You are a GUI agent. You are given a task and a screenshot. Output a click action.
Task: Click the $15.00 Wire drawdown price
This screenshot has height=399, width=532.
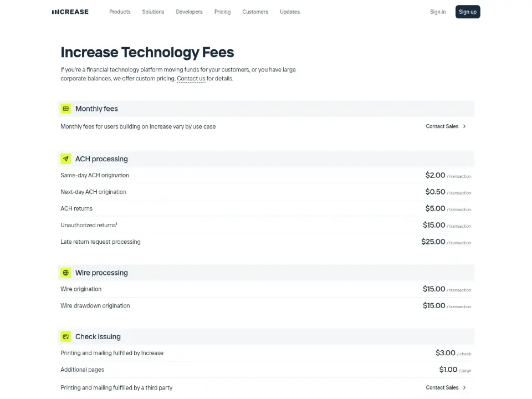(434, 305)
